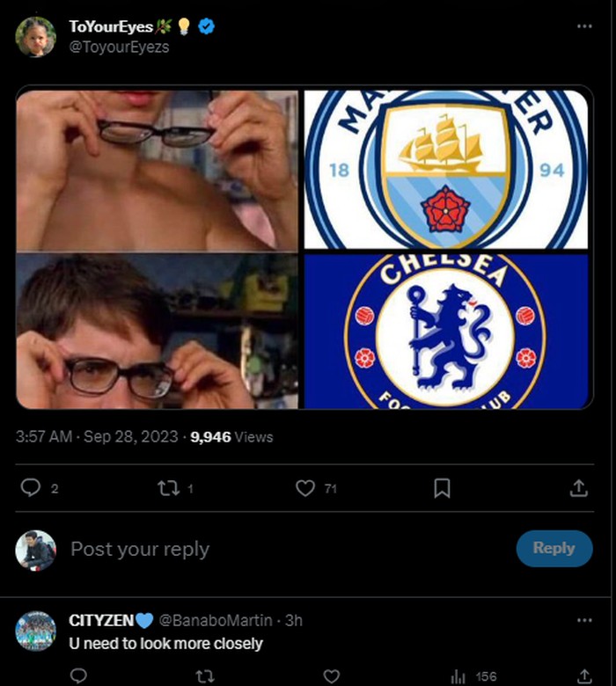616x686 pixels.
Task: Share CITYZEN's reply
Action: point(583,675)
